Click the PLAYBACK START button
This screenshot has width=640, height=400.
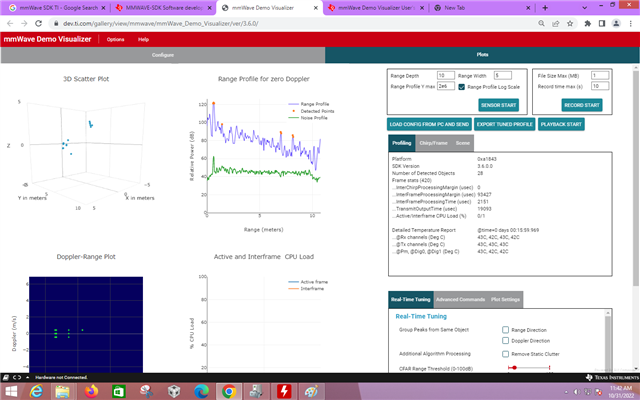click(x=561, y=124)
